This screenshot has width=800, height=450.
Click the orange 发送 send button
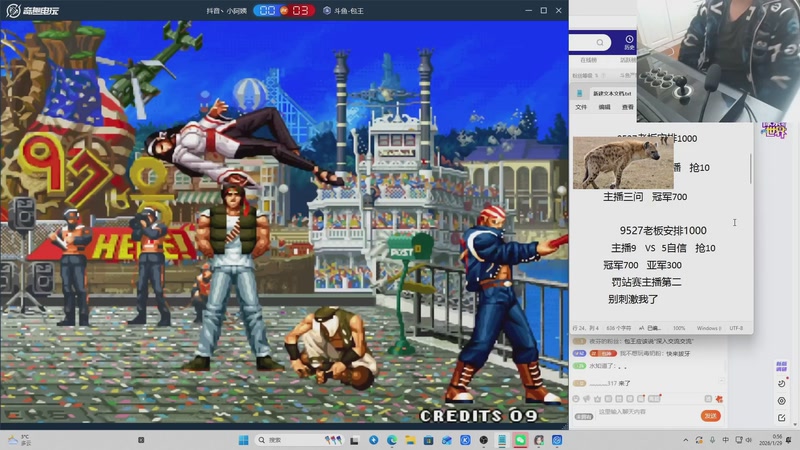click(711, 416)
